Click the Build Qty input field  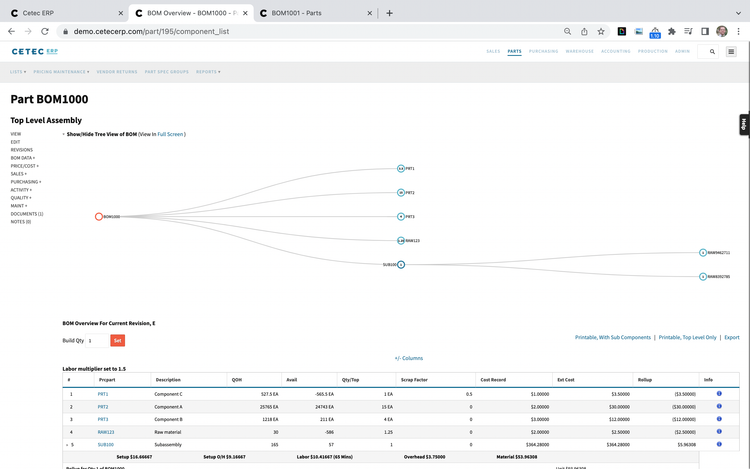(x=95, y=341)
